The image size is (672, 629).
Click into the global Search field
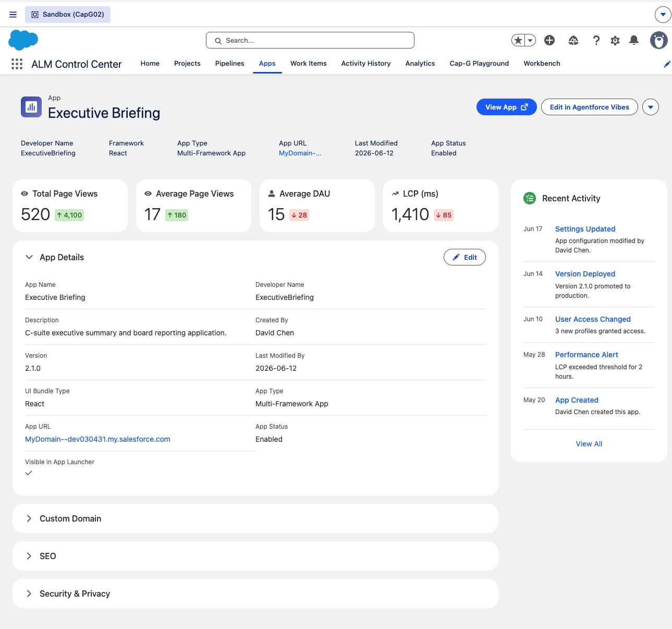coord(310,40)
